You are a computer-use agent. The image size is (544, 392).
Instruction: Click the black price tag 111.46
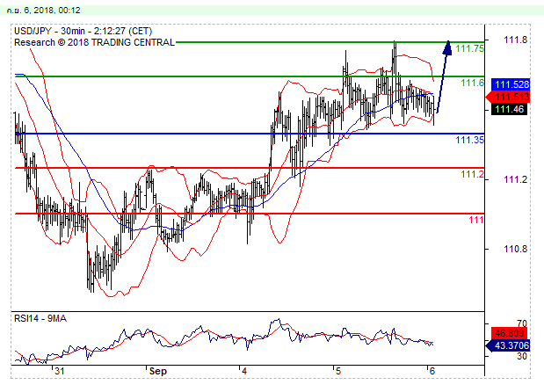[x=509, y=109]
